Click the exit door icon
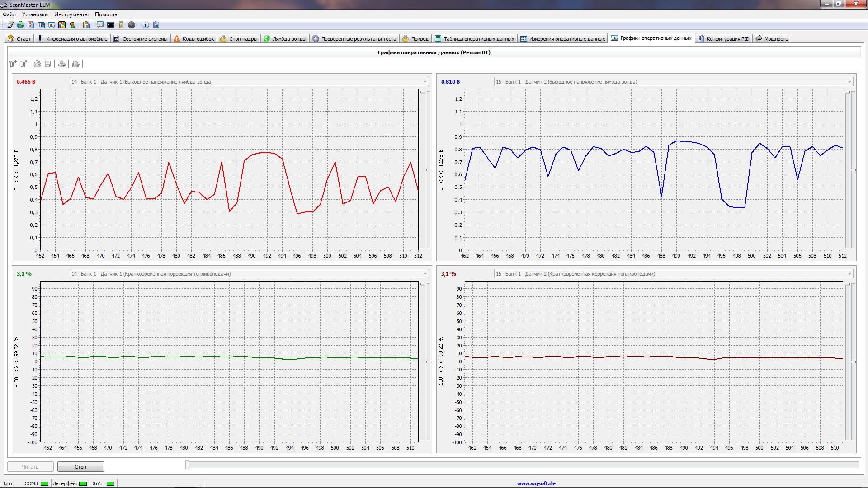The image size is (868, 488). click(x=156, y=25)
